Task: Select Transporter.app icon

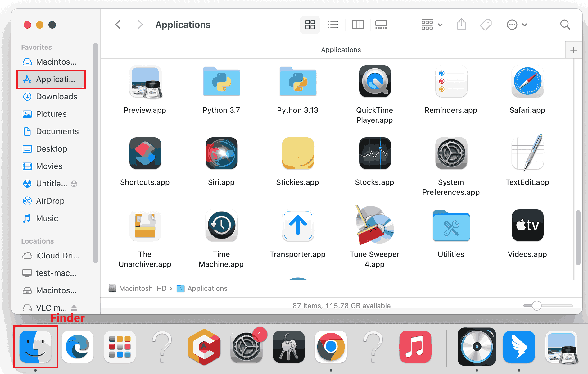Action: 298,226
